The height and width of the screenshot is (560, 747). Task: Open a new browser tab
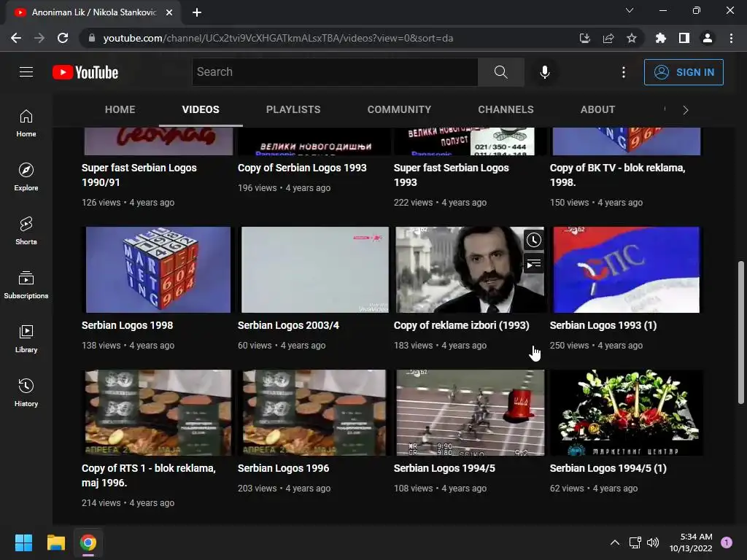coord(197,12)
